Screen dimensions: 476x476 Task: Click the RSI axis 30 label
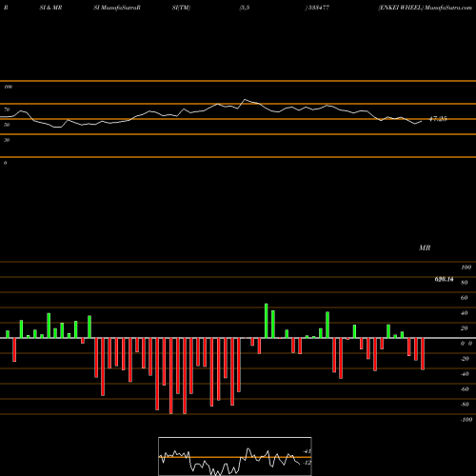(7, 140)
